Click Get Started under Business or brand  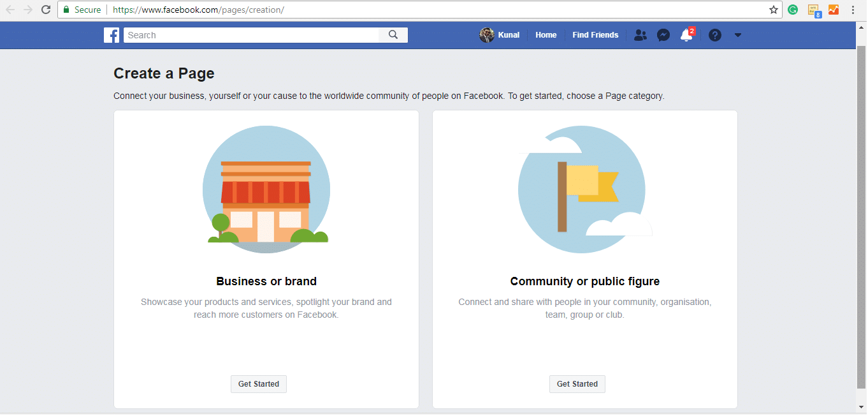[x=259, y=384]
